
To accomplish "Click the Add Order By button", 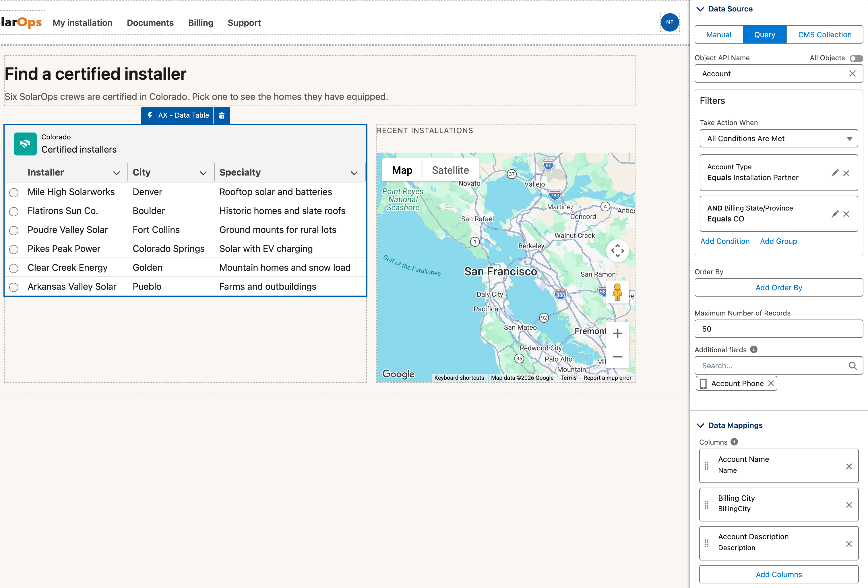I will tap(778, 287).
